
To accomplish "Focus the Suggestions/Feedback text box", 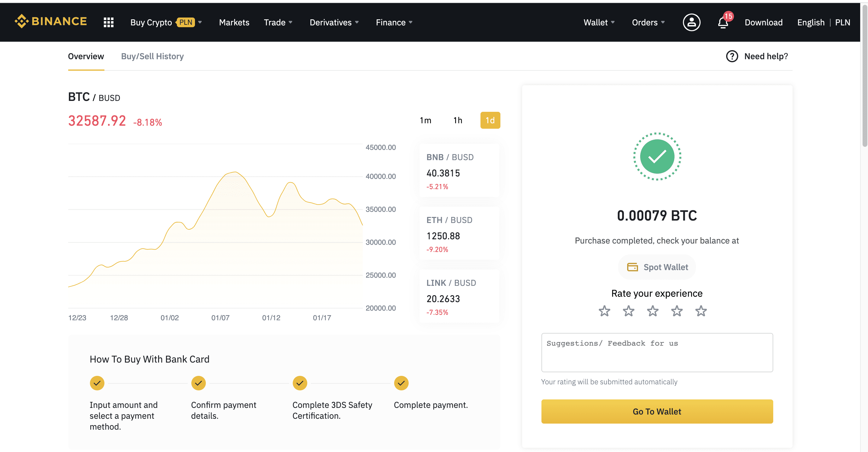I will point(657,352).
